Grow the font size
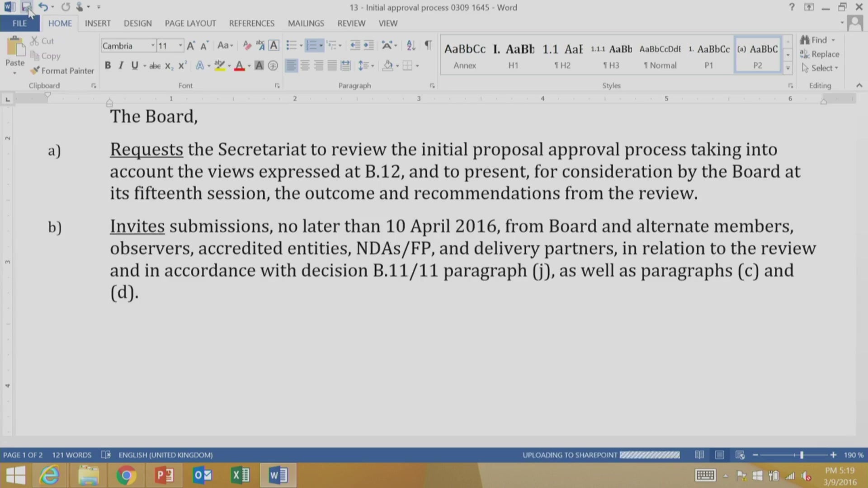This screenshot has width=868, height=488. (191, 45)
